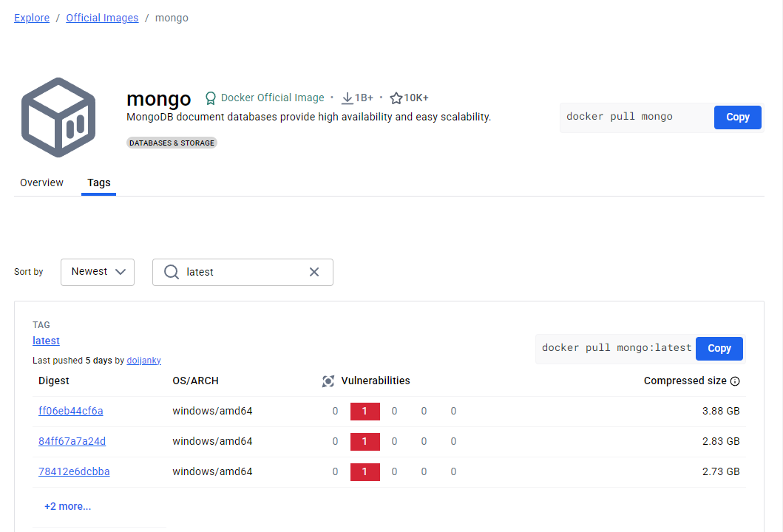
Task: Switch to the Overview tab
Action: pyautogui.click(x=41, y=183)
